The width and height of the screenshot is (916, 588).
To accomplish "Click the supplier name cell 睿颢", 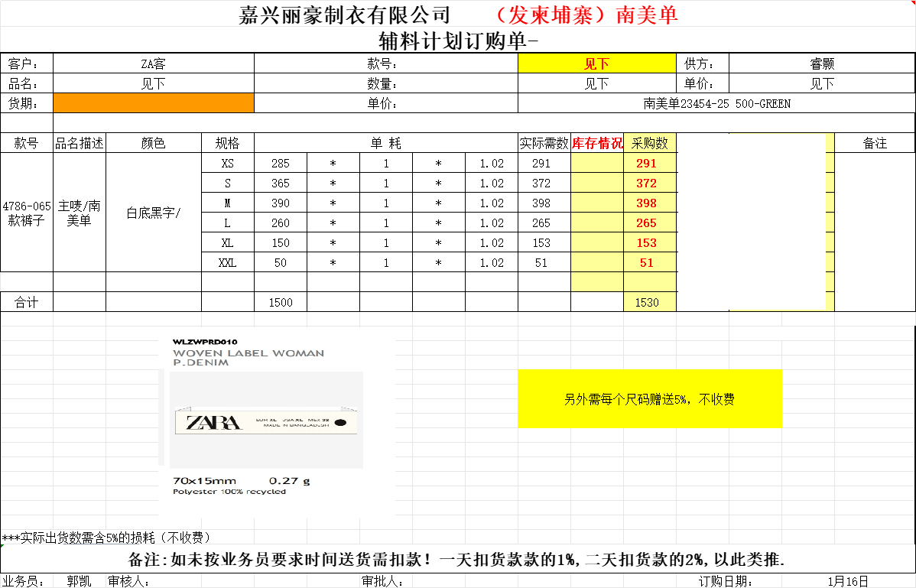I will pyautogui.click(x=822, y=64).
